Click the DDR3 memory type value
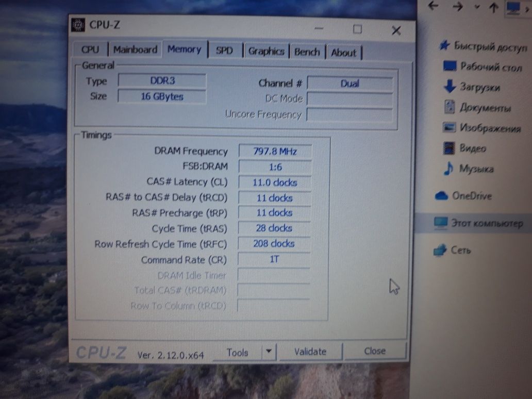This screenshot has width=532, height=399. tap(162, 81)
